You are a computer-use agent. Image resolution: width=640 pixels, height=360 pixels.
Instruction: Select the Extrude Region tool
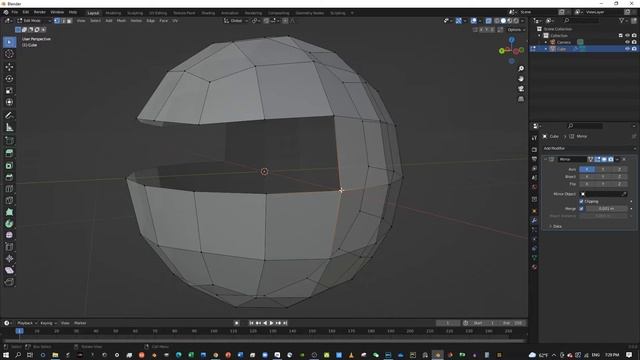click(x=9, y=153)
